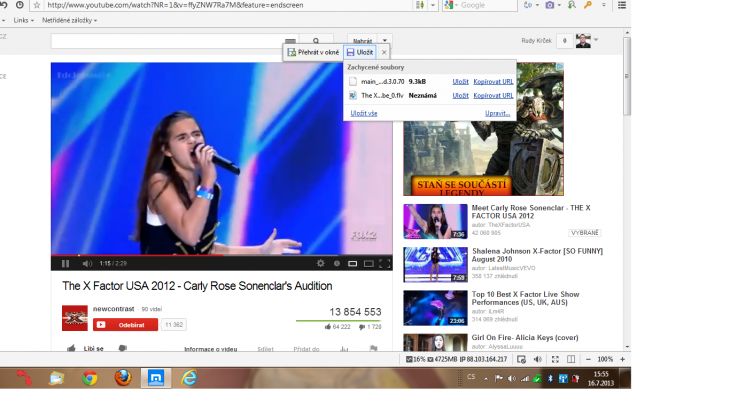730x410 pixels.
Task: Open the key password manager icon
Action: 588,5
